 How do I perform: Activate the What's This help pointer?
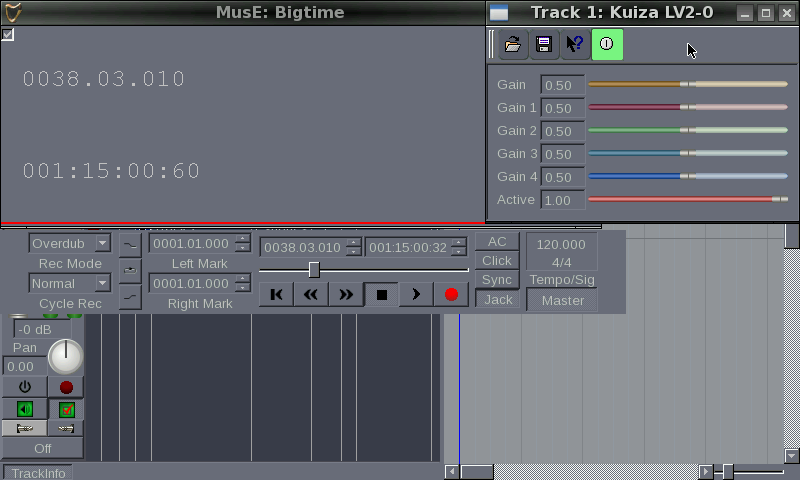(x=575, y=44)
